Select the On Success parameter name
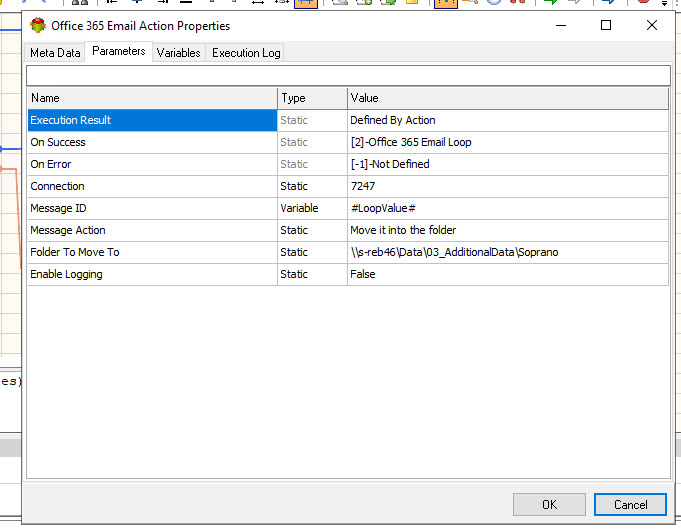Image resolution: width=681 pixels, height=530 pixels. [x=152, y=142]
